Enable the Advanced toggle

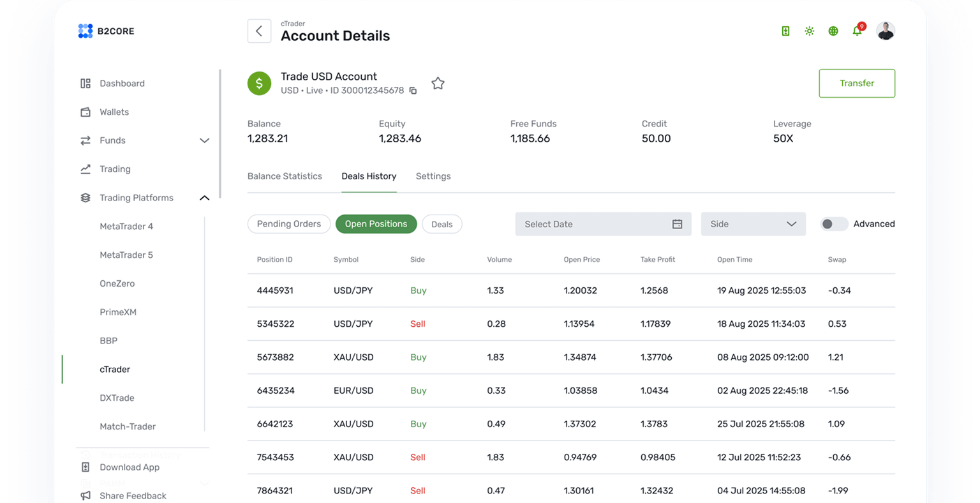pos(834,224)
